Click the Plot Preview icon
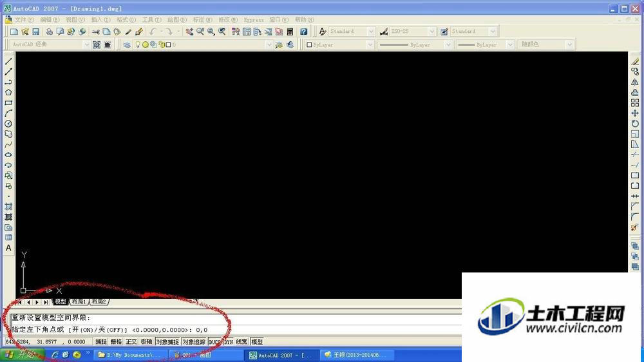The width and height of the screenshot is (644, 362). pos(60,32)
